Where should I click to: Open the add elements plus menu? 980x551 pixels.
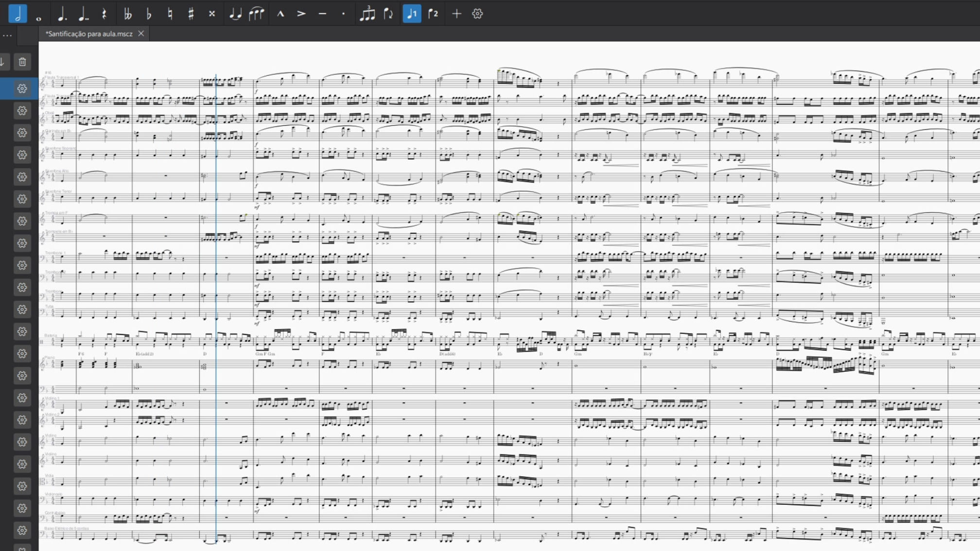[x=456, y=14]
